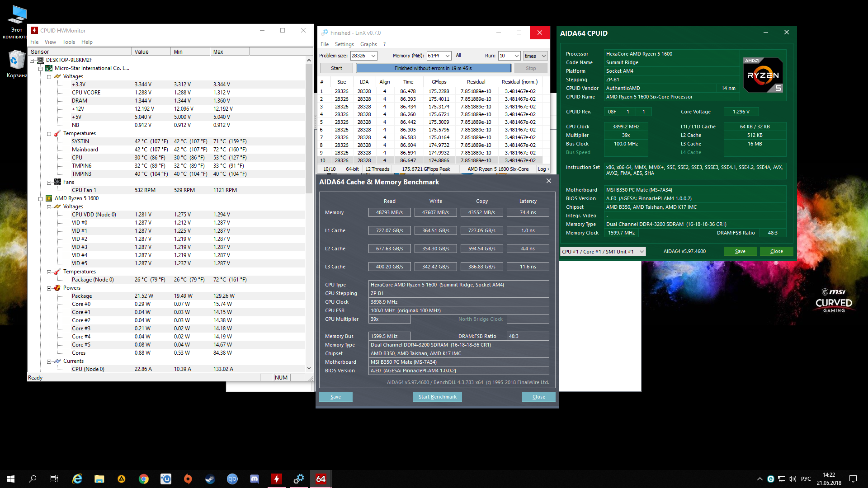The height and width of the screenshot is (488, 868).
Task: Click the LinX finished progress bar
Action: [433, 68]
